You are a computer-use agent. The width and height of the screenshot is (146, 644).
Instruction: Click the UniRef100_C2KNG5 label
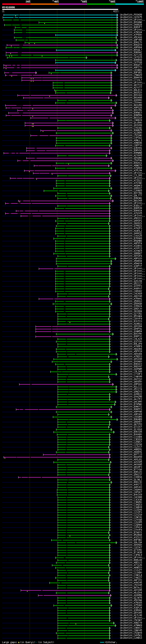click(x=131, y=191)
